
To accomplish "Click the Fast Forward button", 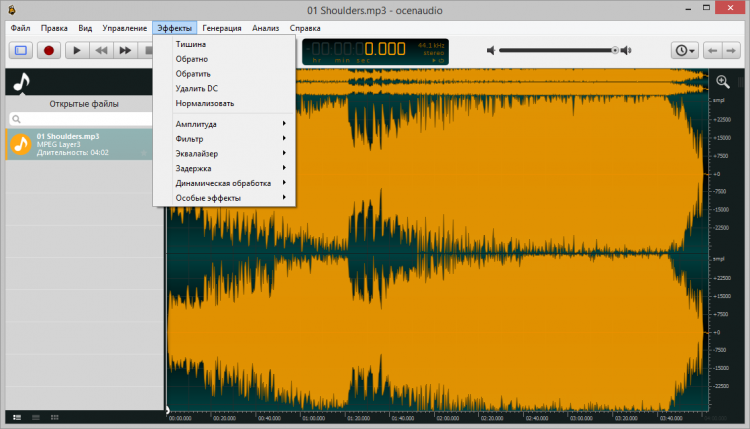I will (x=125, y=50).
